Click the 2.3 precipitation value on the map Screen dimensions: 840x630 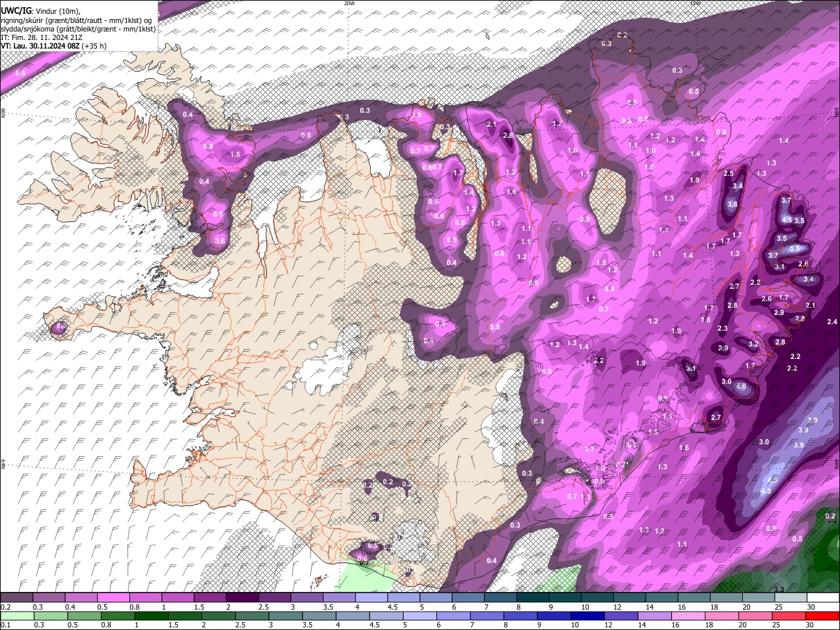pos(723,328)
